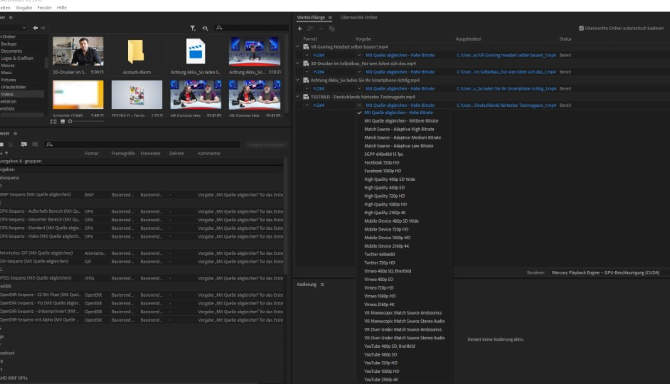
Task: Collapse the Achtung Akku queue item
Action: [299, 80]
